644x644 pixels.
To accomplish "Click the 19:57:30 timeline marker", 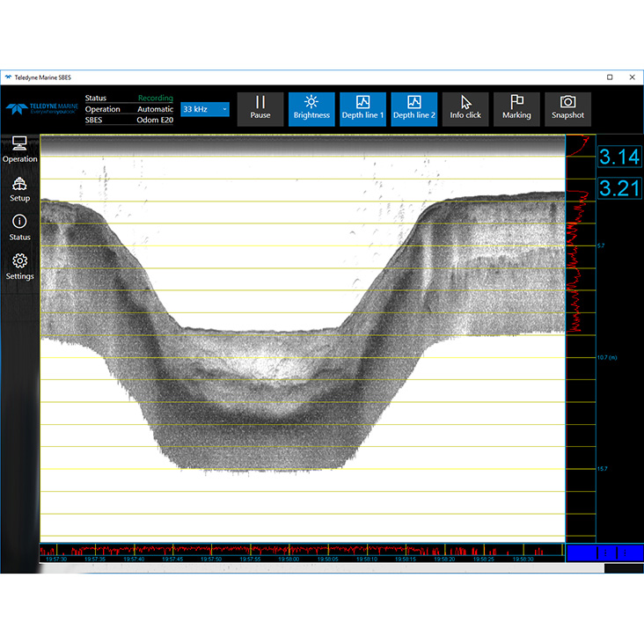I will [55, 558].
